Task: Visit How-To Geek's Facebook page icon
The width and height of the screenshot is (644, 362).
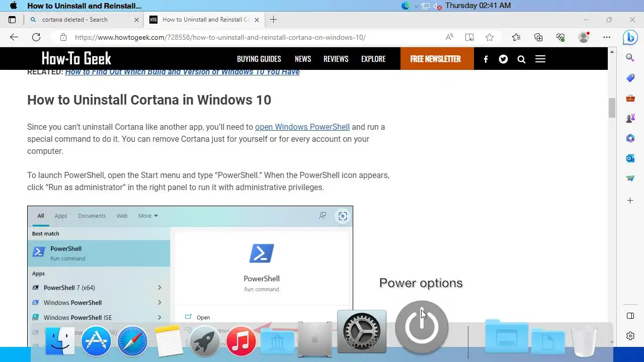Action: [486, 59]
